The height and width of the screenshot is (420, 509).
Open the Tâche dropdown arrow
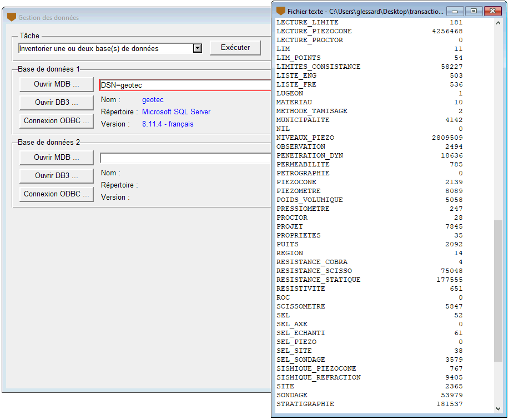click(x=198, y=48)
